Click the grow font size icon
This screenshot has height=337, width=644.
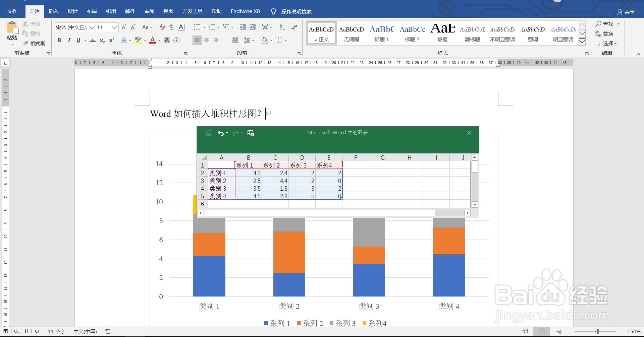[124, 27]
